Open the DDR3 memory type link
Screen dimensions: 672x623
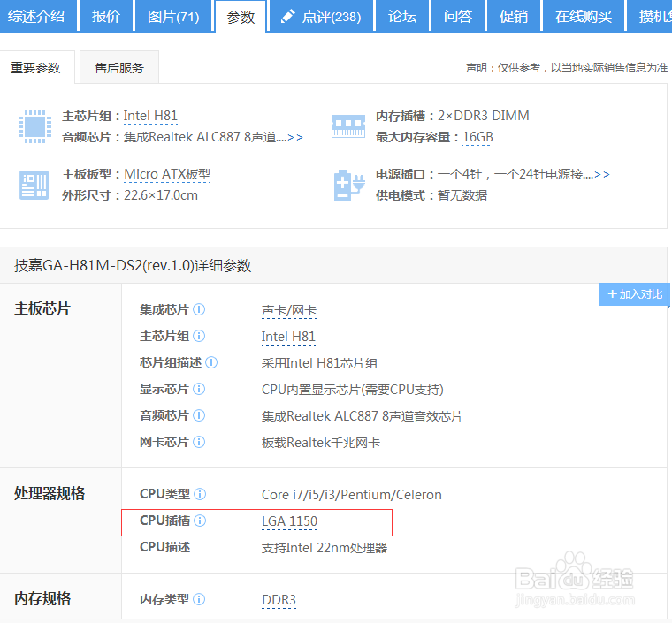tap(279, 600)
